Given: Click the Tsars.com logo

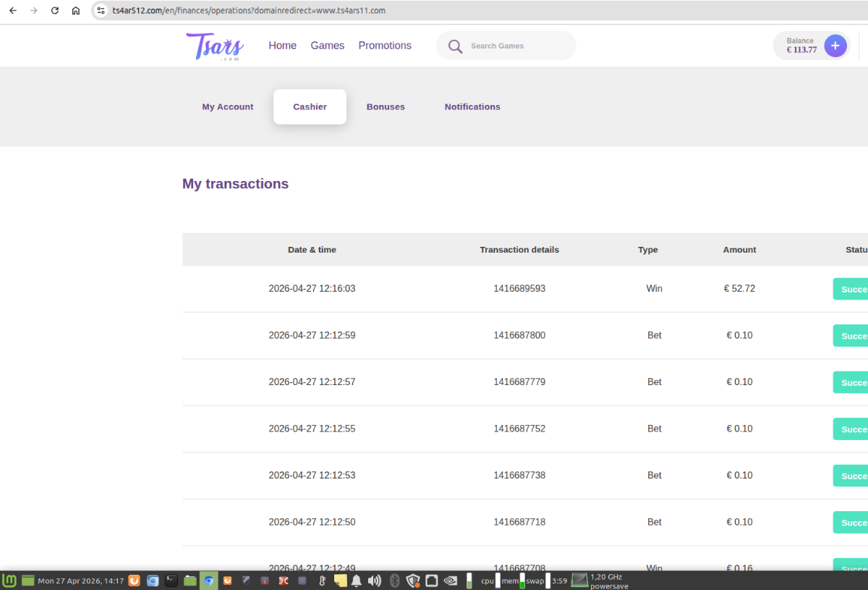Looking at the screenshot, I should coord(215,46).
